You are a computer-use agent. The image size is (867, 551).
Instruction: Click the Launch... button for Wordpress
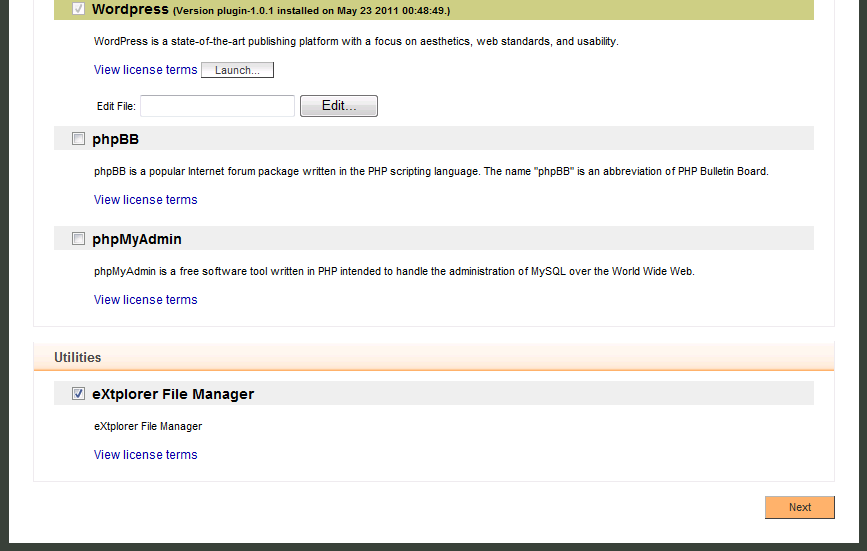pos(237,70)
